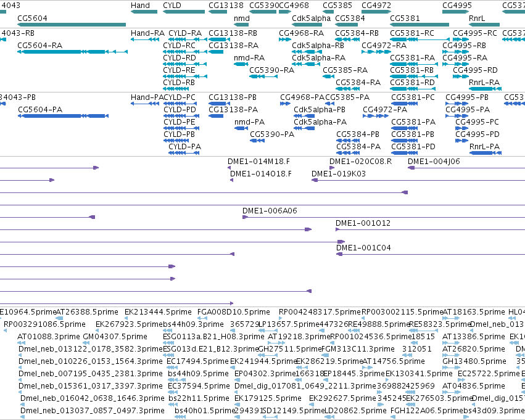Click EST EK213444.5prime
Image resolution: width=525 pixels, height=420 pixels.
[158, 312]
